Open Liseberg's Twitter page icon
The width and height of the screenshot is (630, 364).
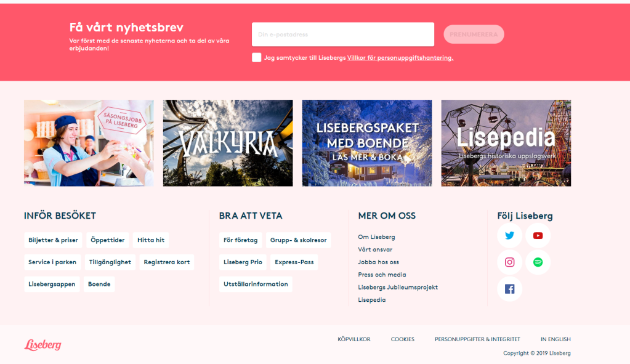(509, 236)
